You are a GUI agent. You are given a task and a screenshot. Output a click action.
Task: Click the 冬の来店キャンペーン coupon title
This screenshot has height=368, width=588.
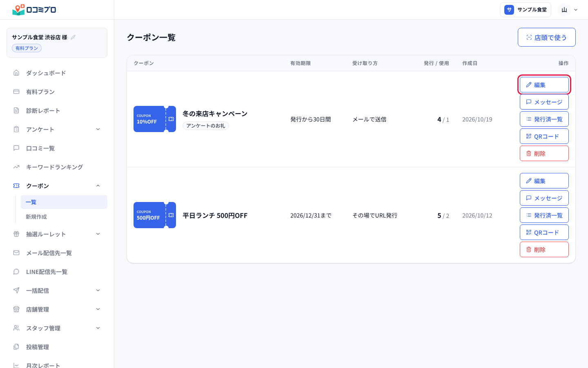[215, 114]
